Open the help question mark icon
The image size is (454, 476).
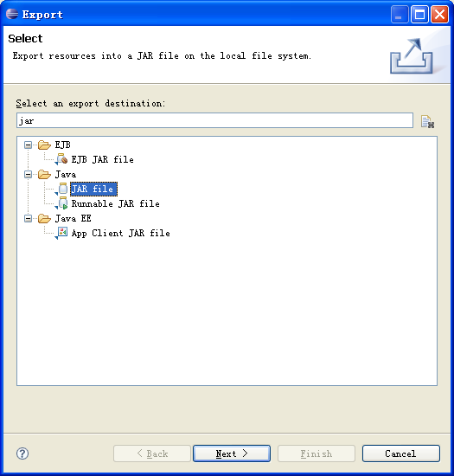click(x=22, y=453)
